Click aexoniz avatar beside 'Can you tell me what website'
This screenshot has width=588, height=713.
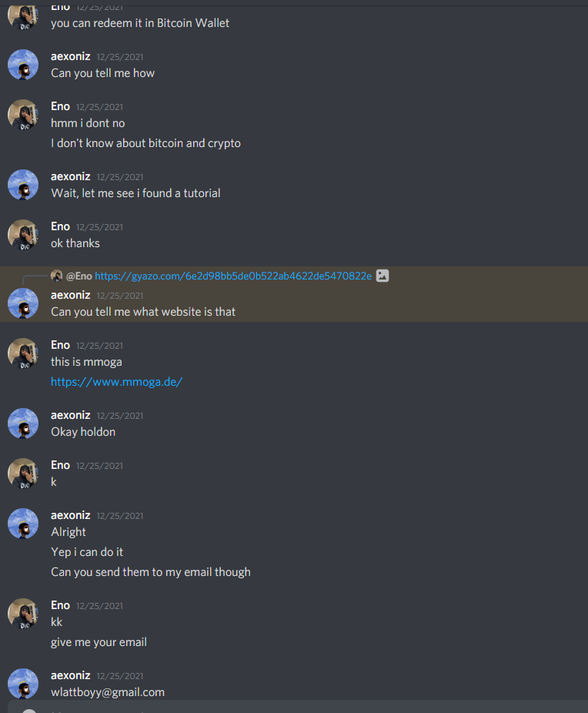23,303
